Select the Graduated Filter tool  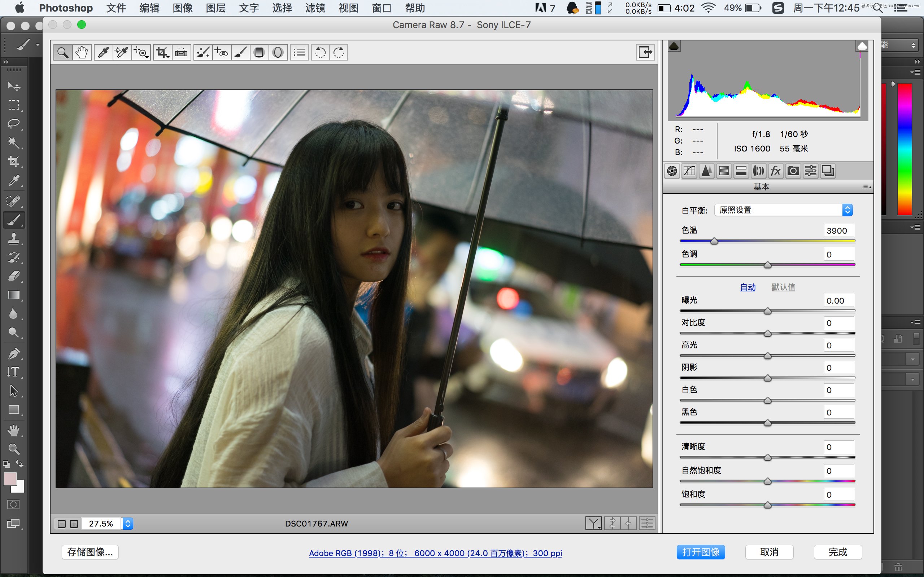pyautogui.click(x=259, y=52)
